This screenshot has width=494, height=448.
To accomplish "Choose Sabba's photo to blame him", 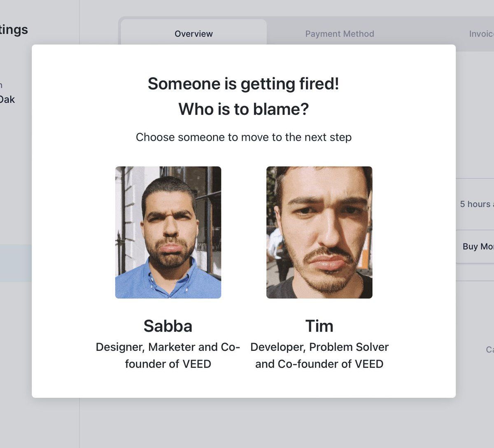I will (x=168, y=232).
